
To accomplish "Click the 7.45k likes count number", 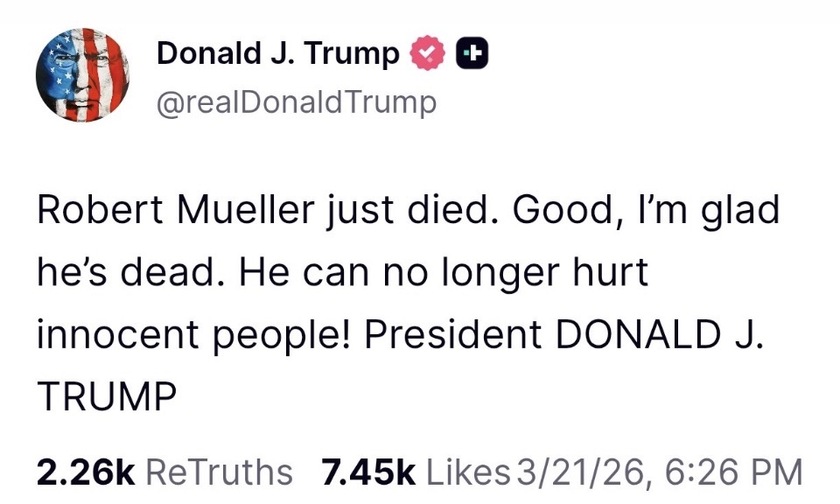I will [x=370, y=469].
